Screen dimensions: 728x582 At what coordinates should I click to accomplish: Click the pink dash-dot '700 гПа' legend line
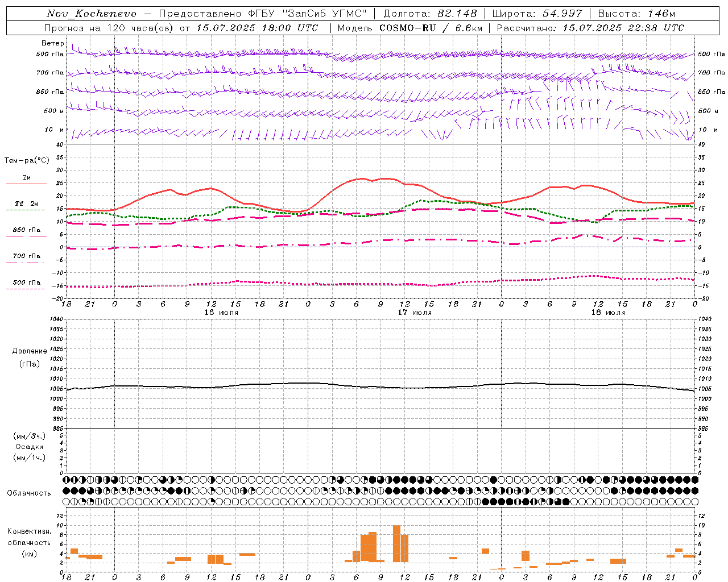25,263
